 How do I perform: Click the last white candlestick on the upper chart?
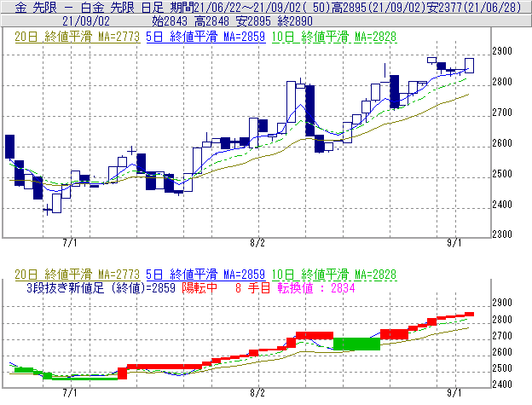click(469, 66)
